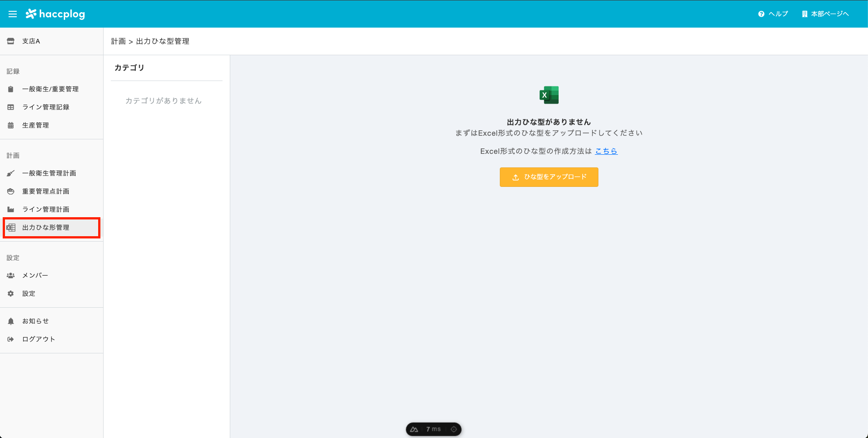Viewport: 868px width, 438px height.
Task: Click the broom icon for 一般衛生管理計画
Action: [11, 173]
